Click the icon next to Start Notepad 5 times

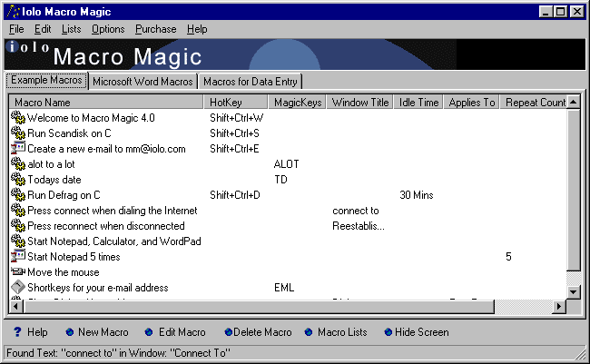click(17, 256)
